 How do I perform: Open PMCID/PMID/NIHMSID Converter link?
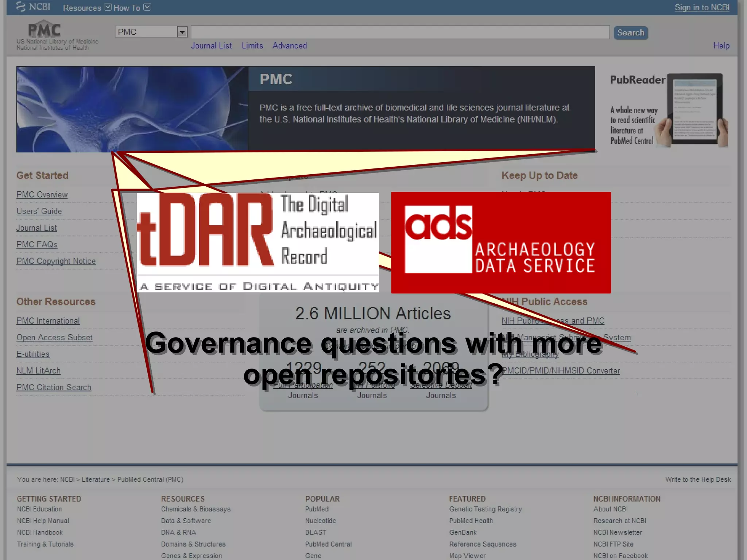(x=561, y=371)
